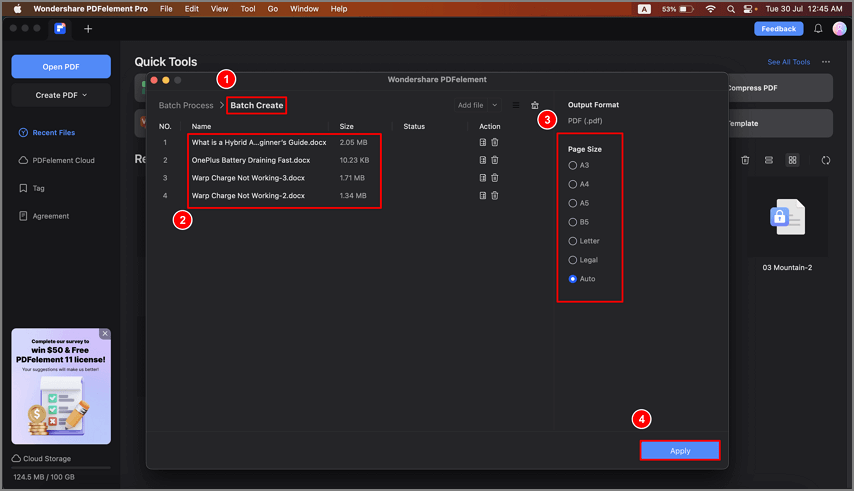Open macOS Spotlight search

coord(730,9)
